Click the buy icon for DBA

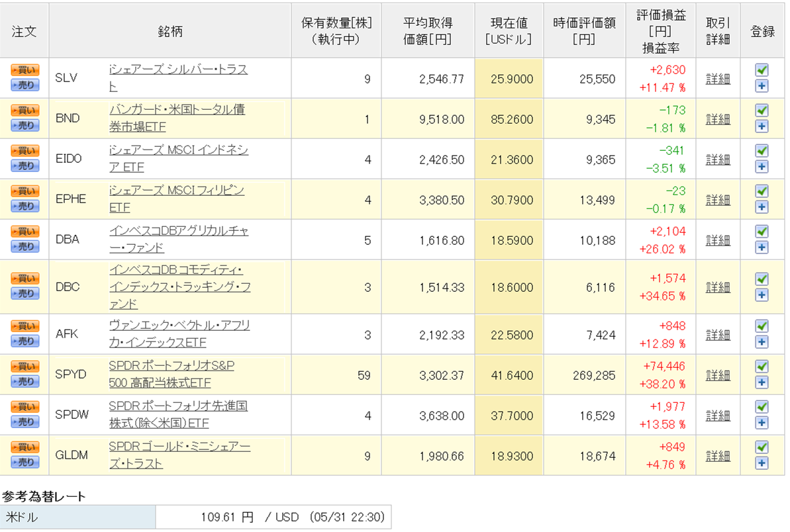[x=25, y=232]
